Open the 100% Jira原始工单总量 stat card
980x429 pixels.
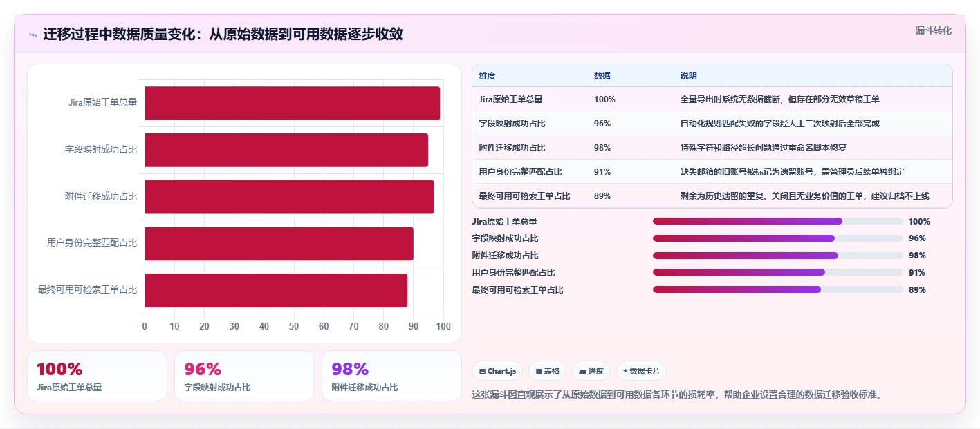click(97, 376)
